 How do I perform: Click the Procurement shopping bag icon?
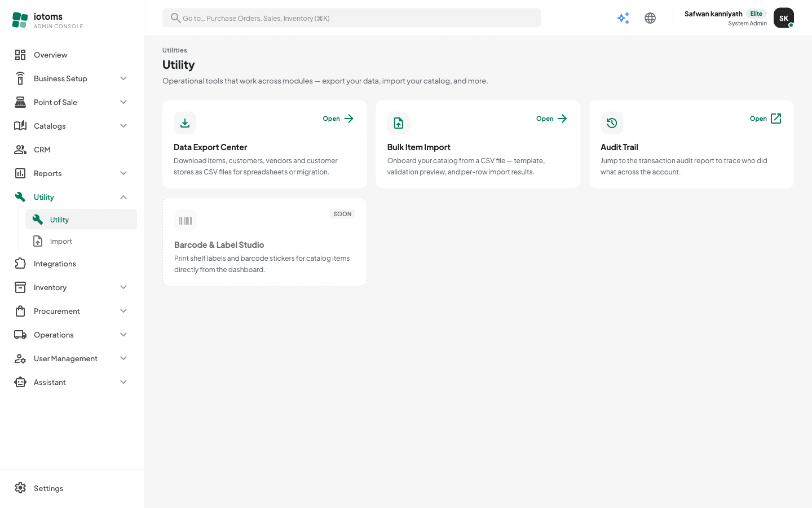20,311
